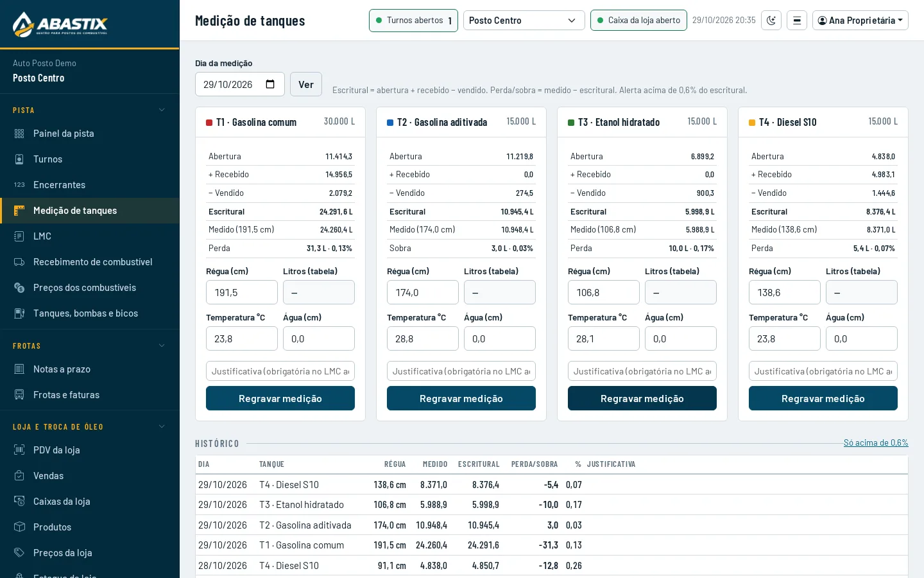
Task: Toggle compact layout with the lines icon
Action: 797,21
